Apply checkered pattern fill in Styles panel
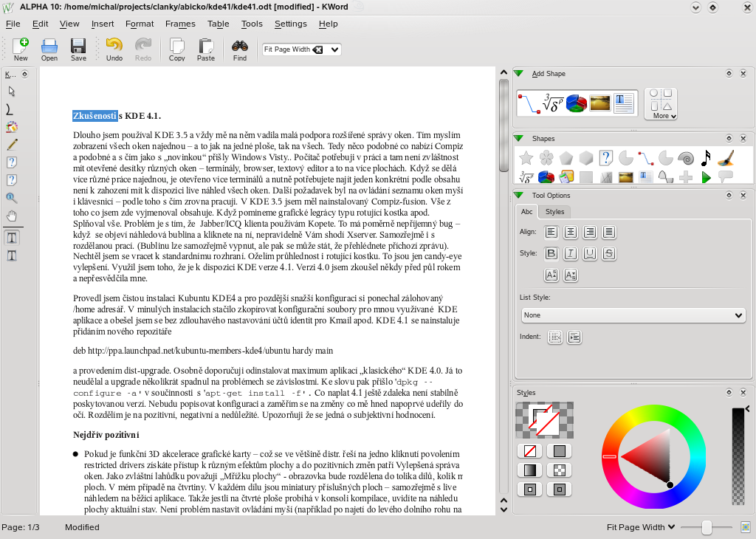The height and width of the screenshot is (539, 756). [560, 470]
